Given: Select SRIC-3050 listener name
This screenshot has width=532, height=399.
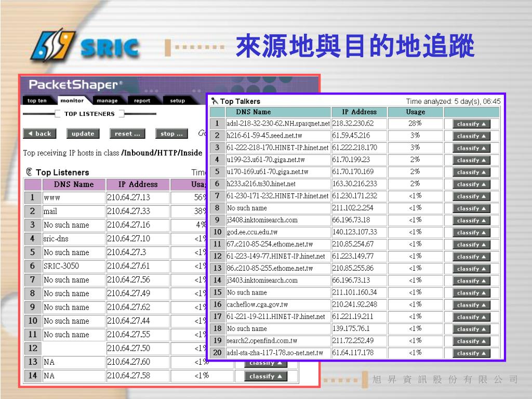Looking at the screenshot, I should click(x=61, y=265).
